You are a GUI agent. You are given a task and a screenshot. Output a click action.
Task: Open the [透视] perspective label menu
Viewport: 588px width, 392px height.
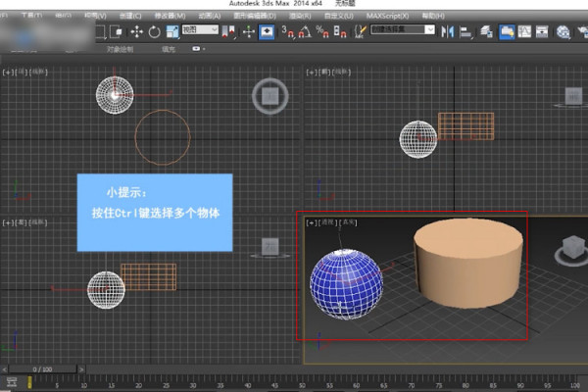[327, 222]
